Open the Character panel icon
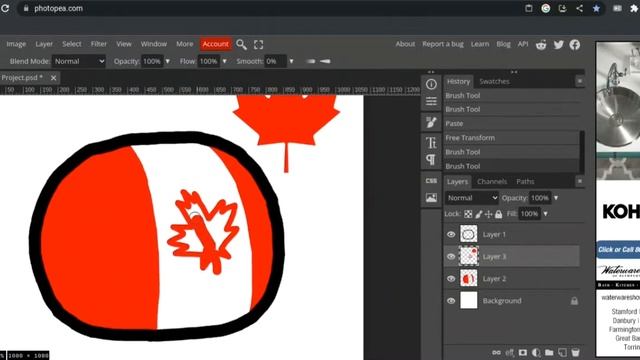Viewport: 640px width, 360px height. (x=431, y=142)
